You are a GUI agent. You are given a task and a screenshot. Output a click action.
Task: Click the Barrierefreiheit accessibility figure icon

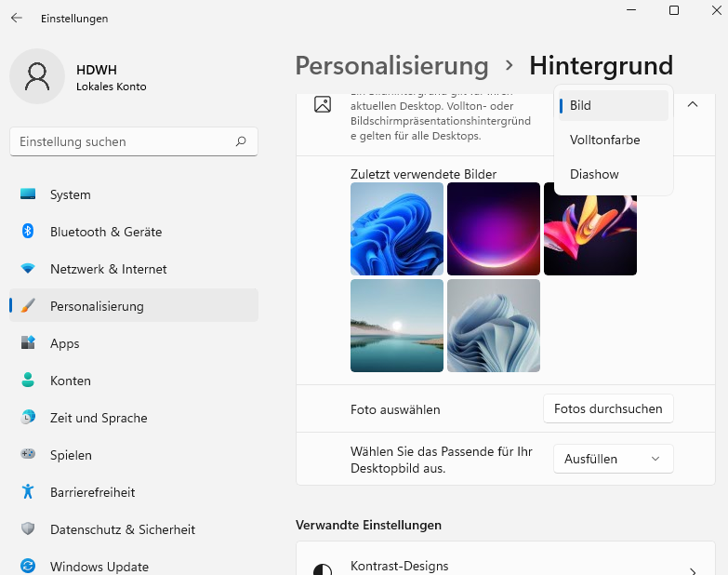[x=28, y=491]
